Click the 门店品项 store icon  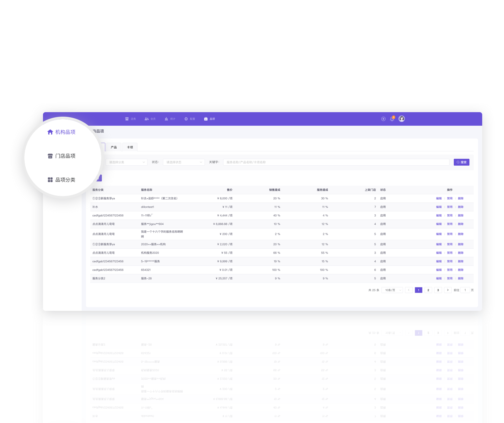tap(50, 156)
